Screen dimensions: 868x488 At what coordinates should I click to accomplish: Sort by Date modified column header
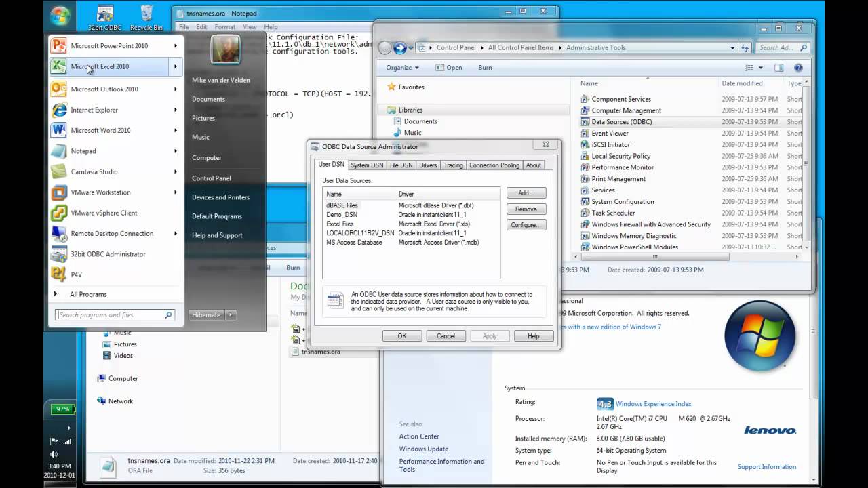tap(742, 83)
